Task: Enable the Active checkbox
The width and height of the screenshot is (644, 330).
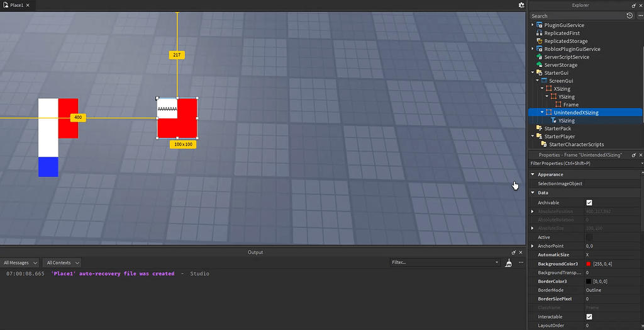Action: (589, 237)
